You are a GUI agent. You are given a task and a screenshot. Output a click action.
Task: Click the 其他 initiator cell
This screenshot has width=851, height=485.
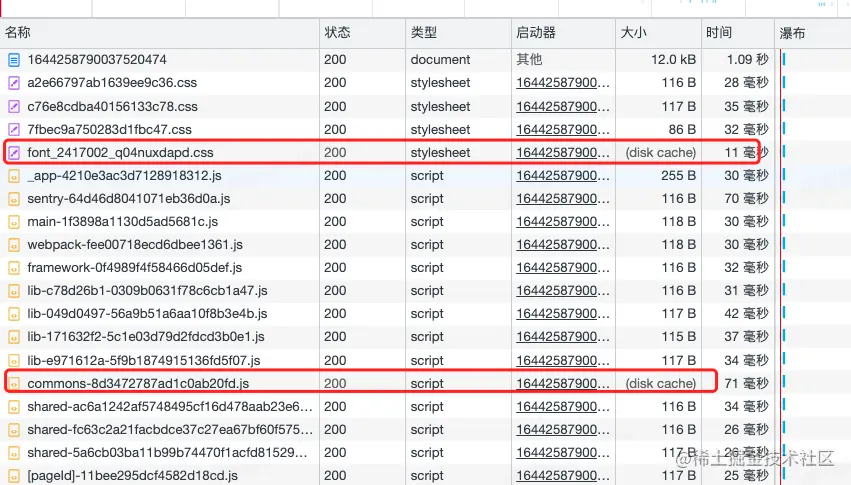coord(529,60)
